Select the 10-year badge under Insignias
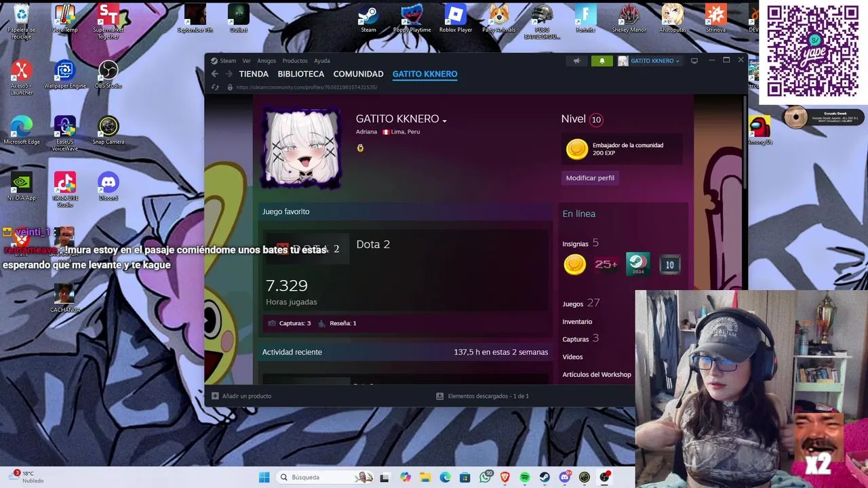The width and height of the screenshot is (868, 488). point(669,264)
